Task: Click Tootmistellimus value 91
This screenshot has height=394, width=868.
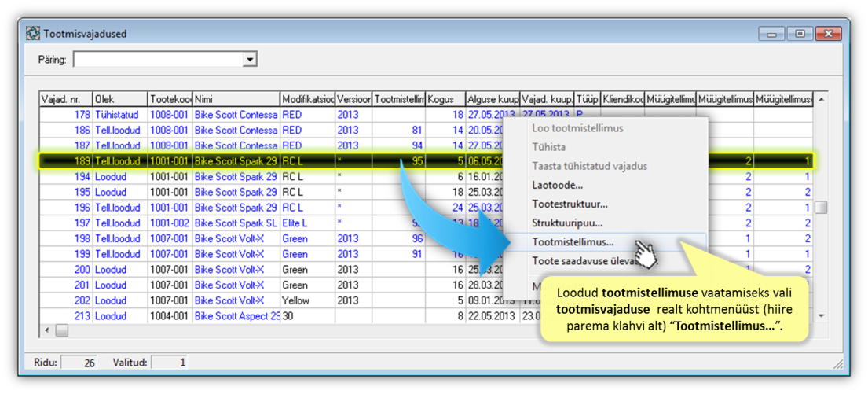Action: coord(399,254)
